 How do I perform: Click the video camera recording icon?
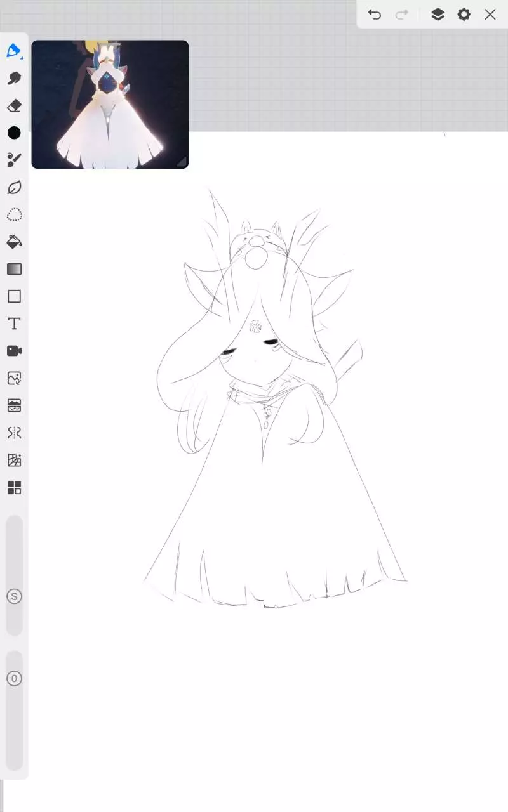point(14,351)
